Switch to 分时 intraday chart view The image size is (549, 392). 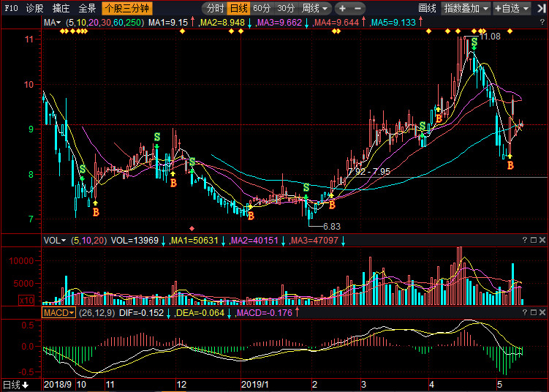point(214,9)
